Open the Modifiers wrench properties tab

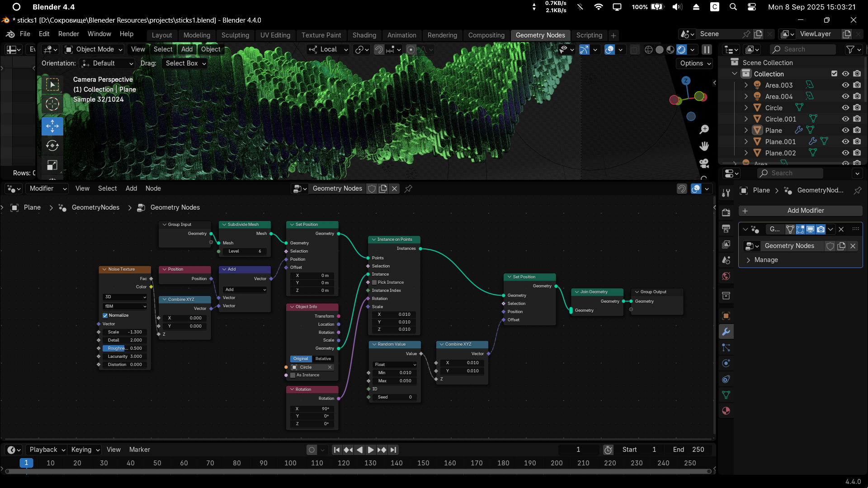point(726,332)
